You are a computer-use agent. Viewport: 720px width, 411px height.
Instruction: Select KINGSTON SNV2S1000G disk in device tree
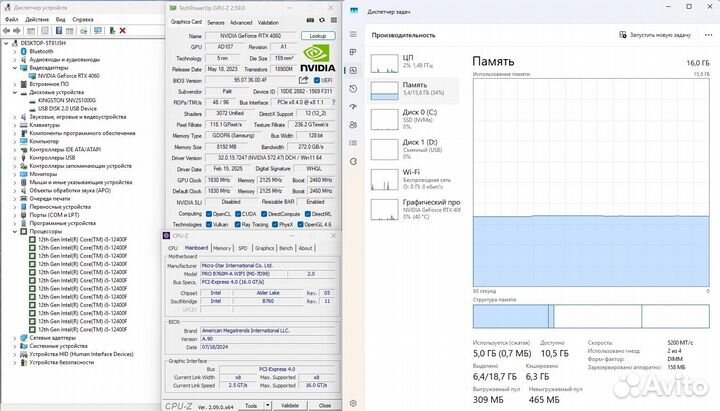67,101
